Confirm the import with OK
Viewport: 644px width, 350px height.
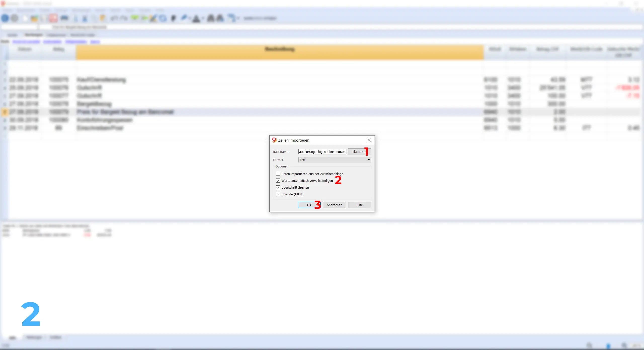pyautogui.click(x=309, y=205)
